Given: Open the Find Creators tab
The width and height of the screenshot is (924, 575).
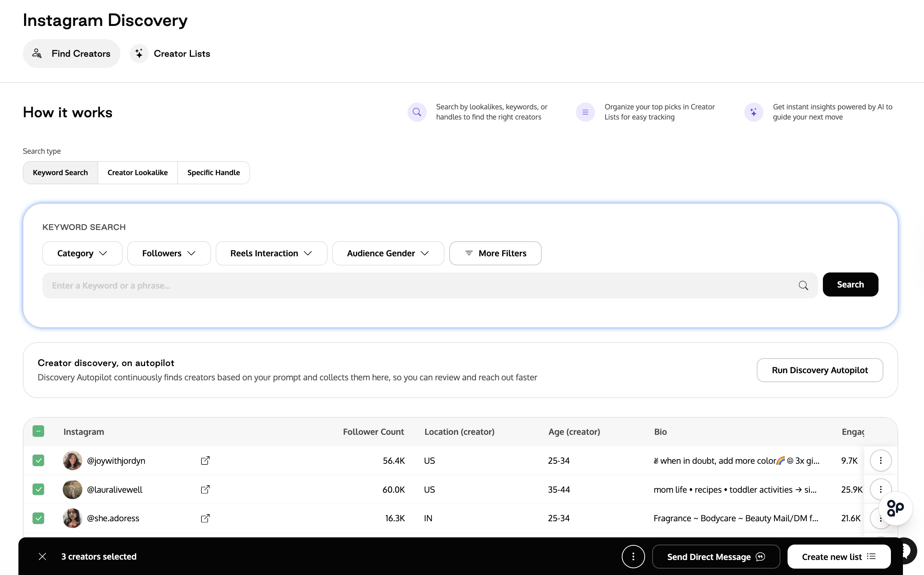Looking at the screenshot, I should [x=71, y=54].
